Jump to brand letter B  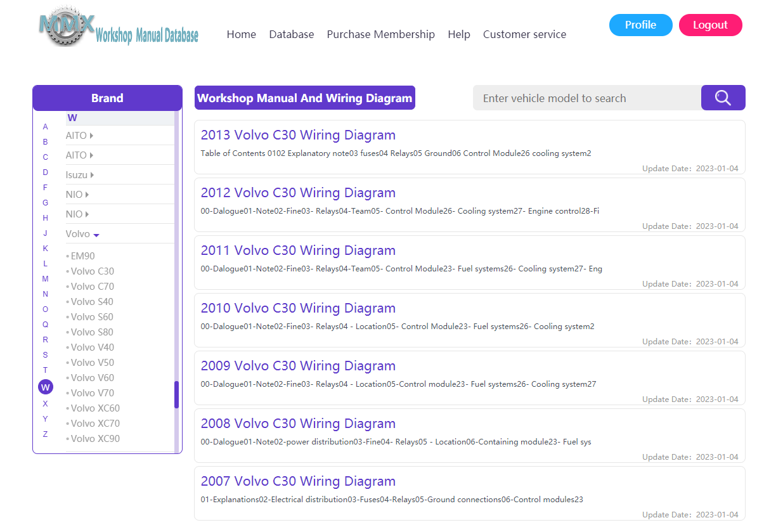tap(45, 142)
